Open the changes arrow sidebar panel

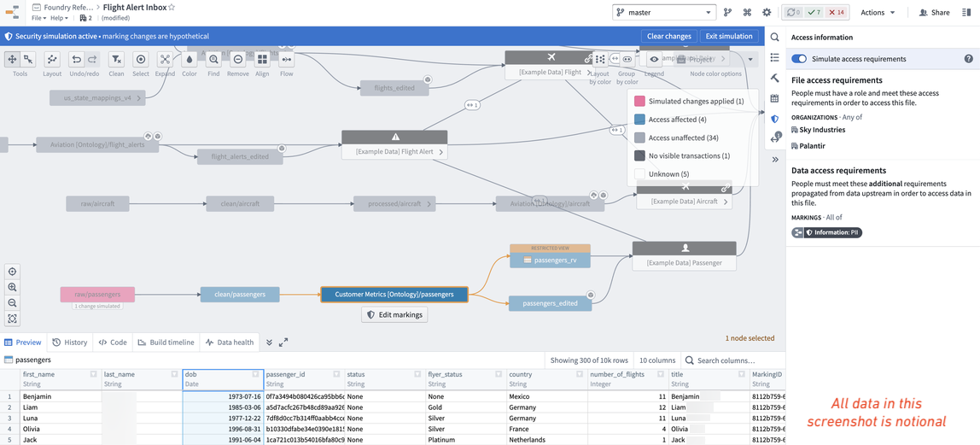click(x=775, y=138)
